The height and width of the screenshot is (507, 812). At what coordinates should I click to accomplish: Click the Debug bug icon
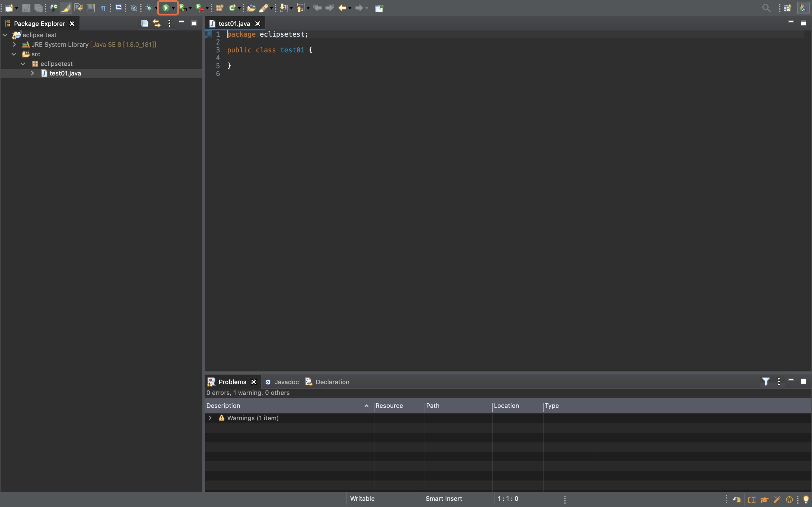(149, 8)
